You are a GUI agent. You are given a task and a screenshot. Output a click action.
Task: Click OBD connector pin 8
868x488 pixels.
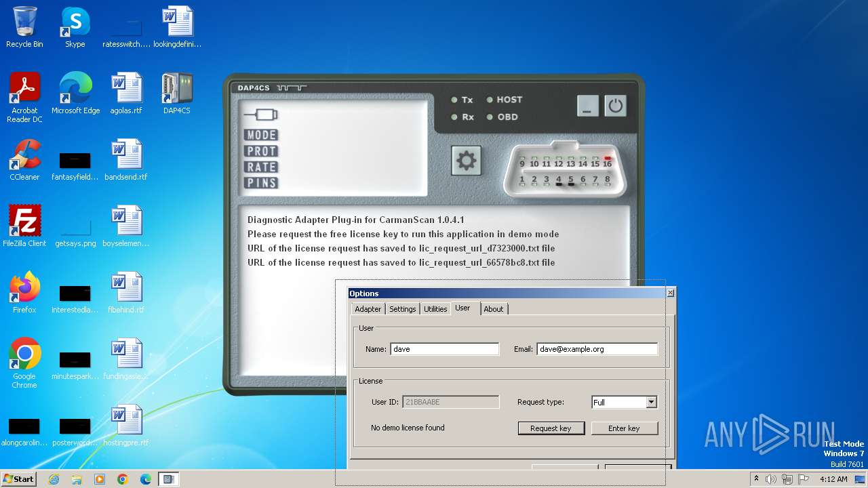[x=607, y=180]
